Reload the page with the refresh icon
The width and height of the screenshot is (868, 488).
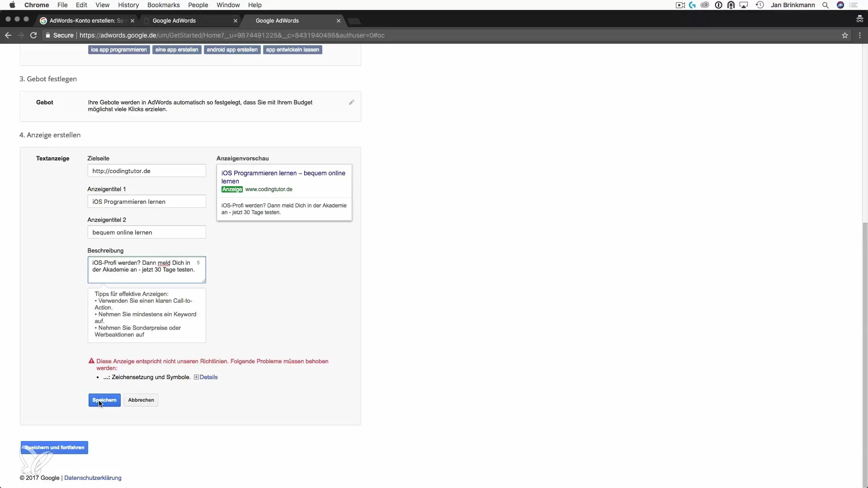(x=33, y=35)
